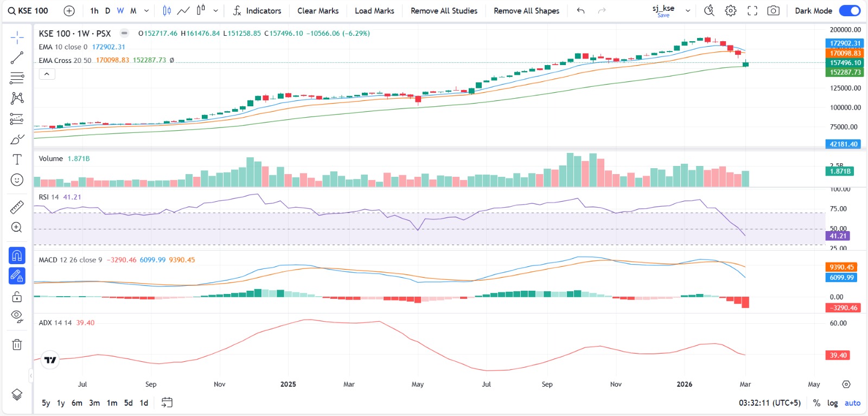Toggle magnet mode on the sidebar
This screenshot has width=868, height=416.
[x=17, y=255]
